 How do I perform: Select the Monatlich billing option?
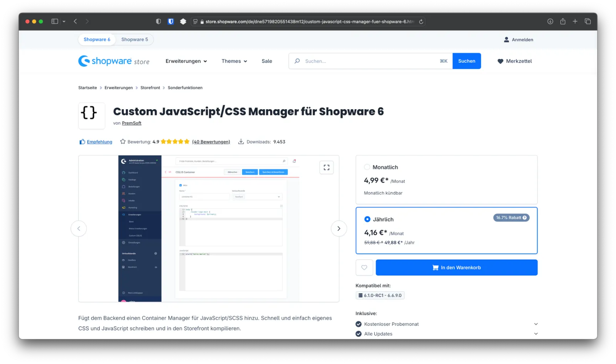[367, 167]
